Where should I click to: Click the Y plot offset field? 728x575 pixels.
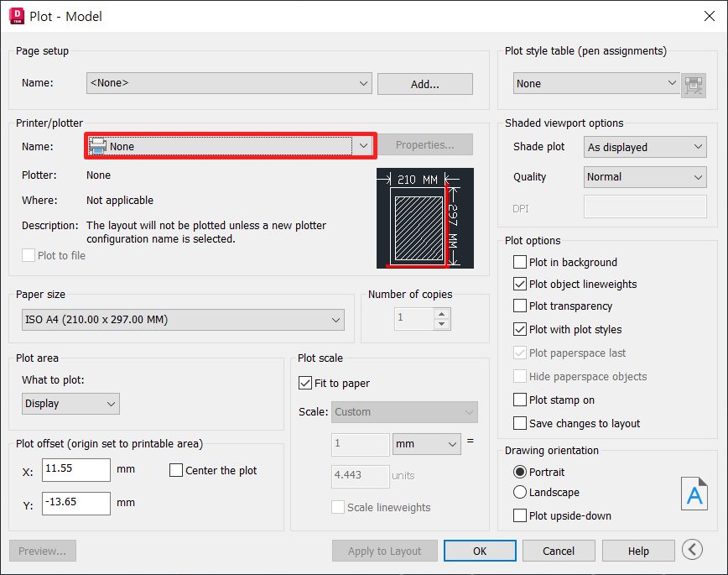point(76,503)
